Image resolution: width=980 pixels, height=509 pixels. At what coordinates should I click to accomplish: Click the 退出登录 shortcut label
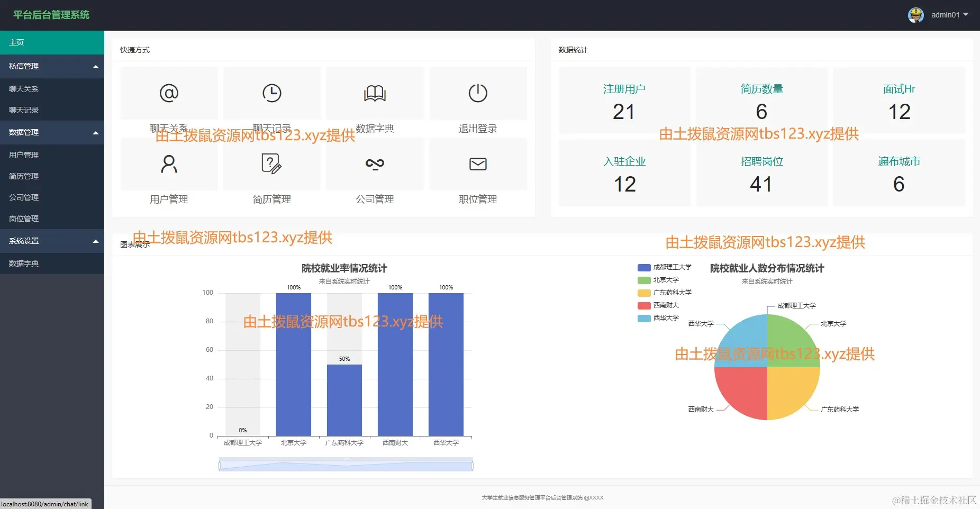coord(478,129)
